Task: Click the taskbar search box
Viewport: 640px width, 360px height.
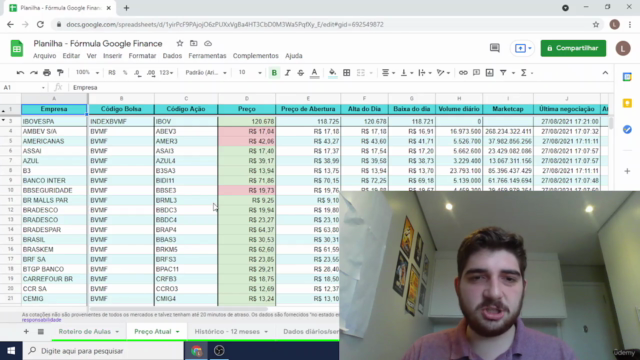Action: pyautogui.click(x=103, y=351)
